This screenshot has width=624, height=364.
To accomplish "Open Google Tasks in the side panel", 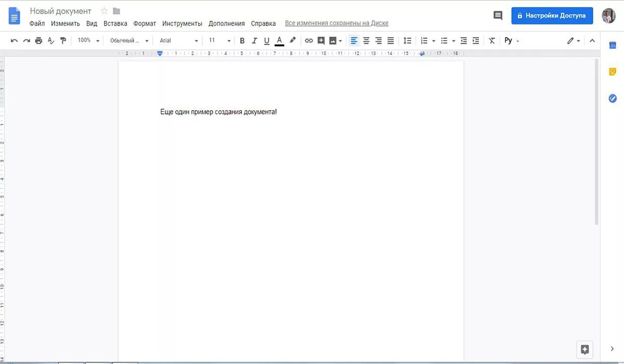I will (x=613, y=98).
